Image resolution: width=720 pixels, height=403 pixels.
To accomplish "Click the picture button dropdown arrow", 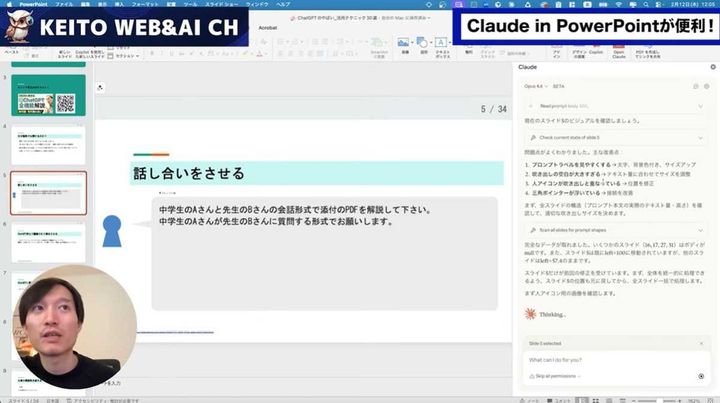I will [x=412, y=43].
